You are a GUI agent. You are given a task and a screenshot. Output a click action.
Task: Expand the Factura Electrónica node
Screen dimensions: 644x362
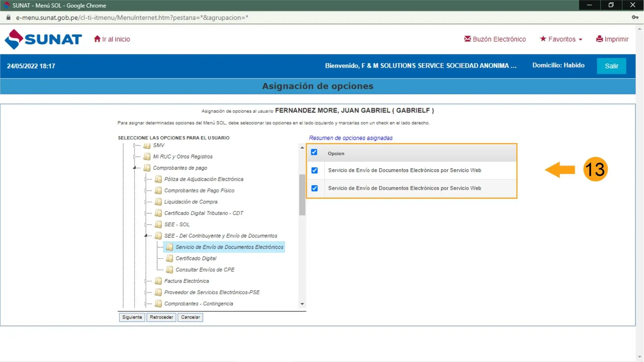pos(146,281)
